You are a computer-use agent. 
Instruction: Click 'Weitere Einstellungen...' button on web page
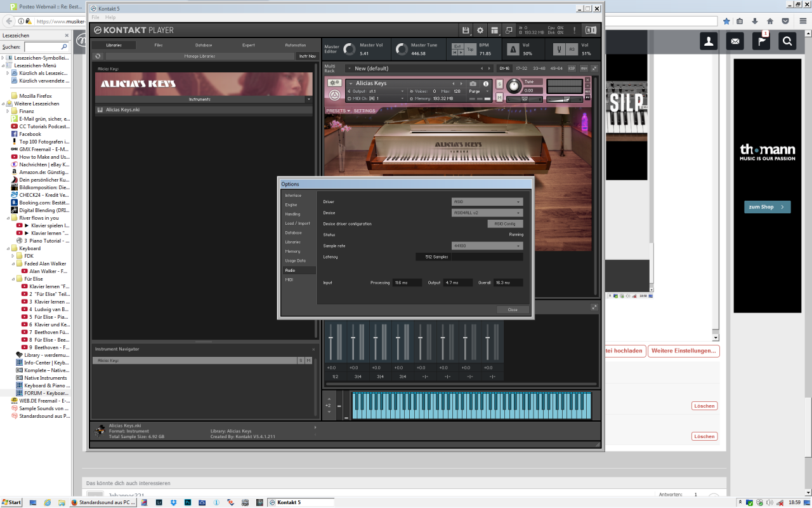click(x=683, y=351)
